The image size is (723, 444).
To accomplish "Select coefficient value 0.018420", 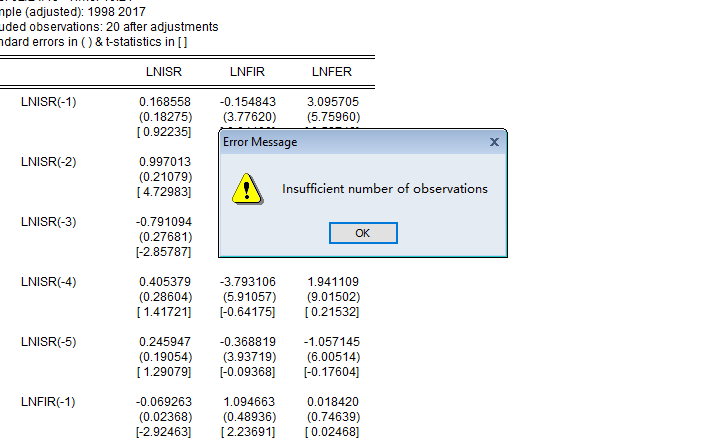I will (x=332, y=402).
